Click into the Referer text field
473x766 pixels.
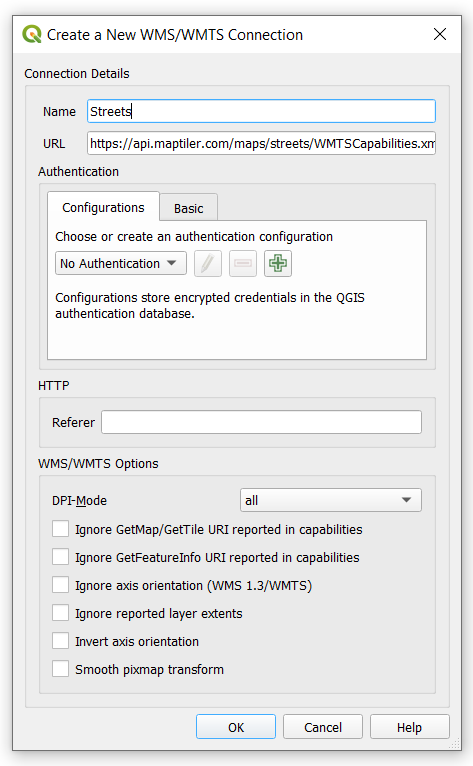point(261,422)
